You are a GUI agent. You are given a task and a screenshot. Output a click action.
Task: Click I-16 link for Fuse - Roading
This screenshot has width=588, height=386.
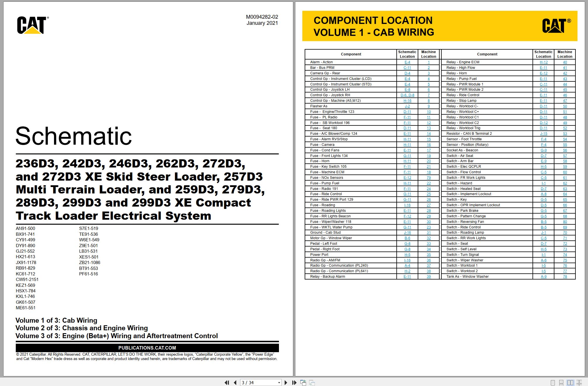[407, 205]
